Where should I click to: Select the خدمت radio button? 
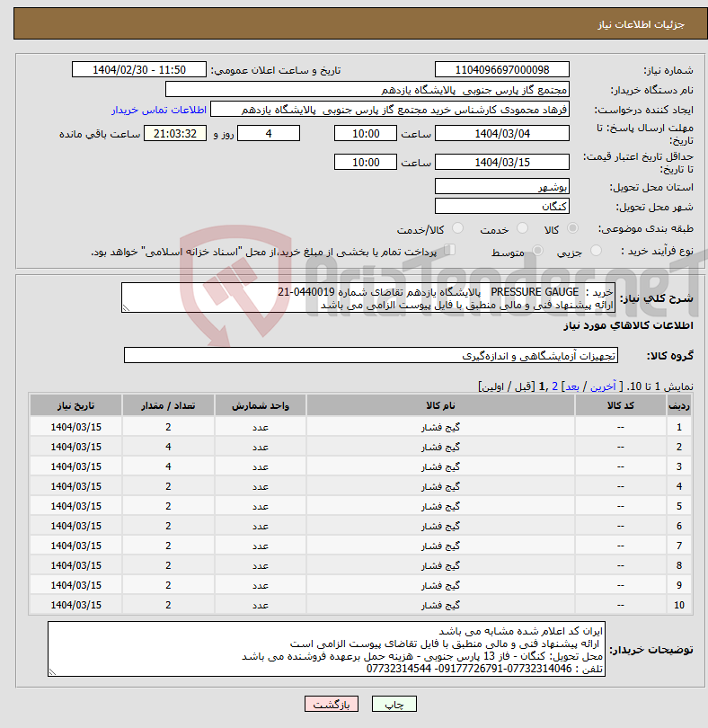pyautogui.click(x=522, y=228)
